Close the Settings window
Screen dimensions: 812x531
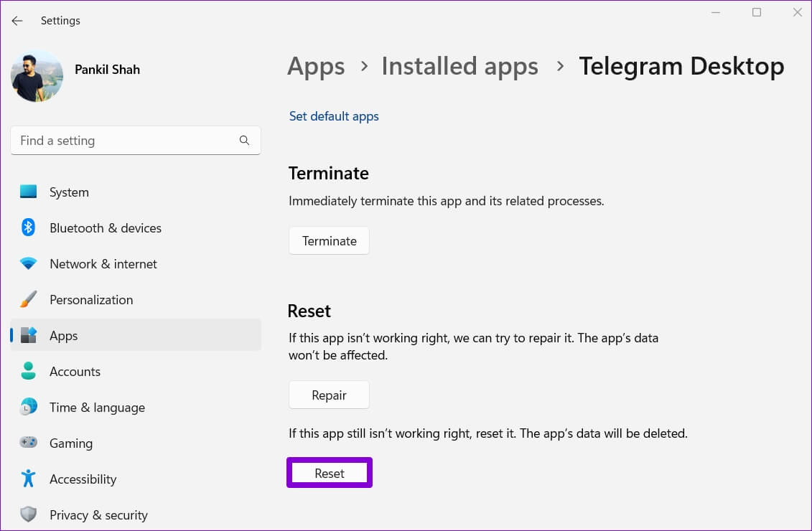[798, 12]
